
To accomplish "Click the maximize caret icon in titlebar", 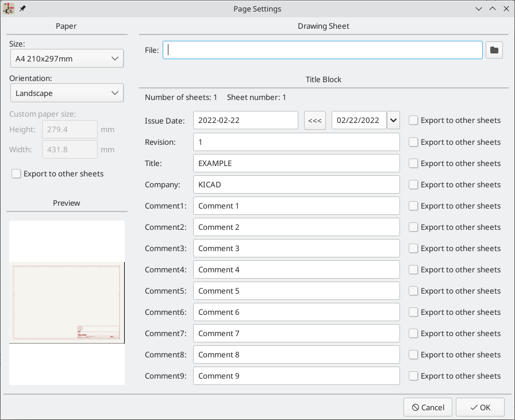I will point(493,9).
